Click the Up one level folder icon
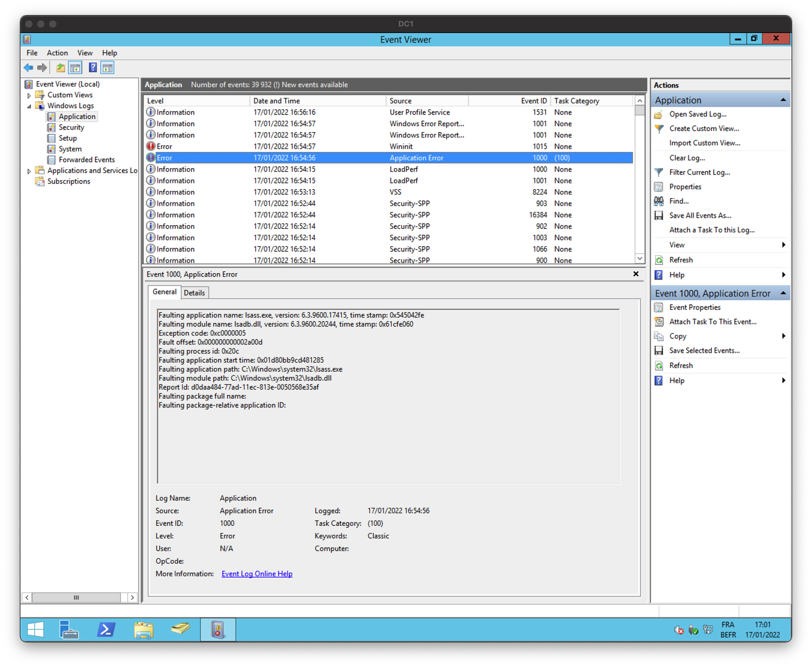Image resolution: width=812 pixels, height=667 pixels. point(61,68)
